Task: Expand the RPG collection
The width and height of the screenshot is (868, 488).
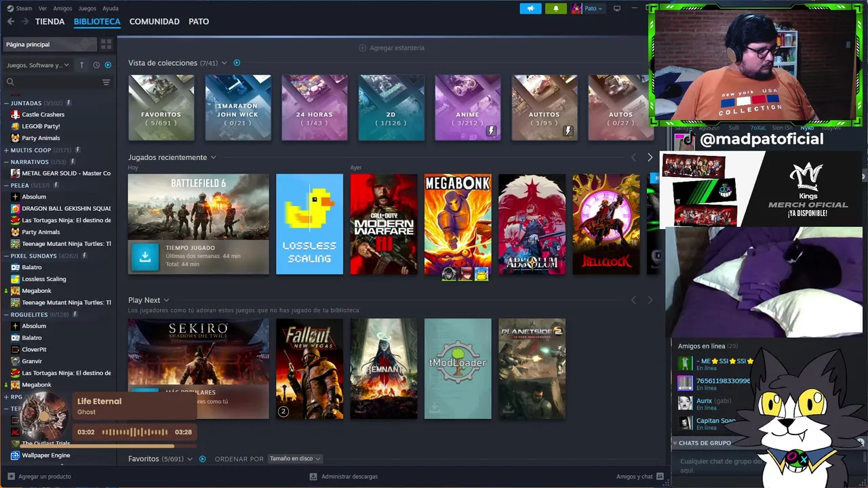Action: [6, 396]
